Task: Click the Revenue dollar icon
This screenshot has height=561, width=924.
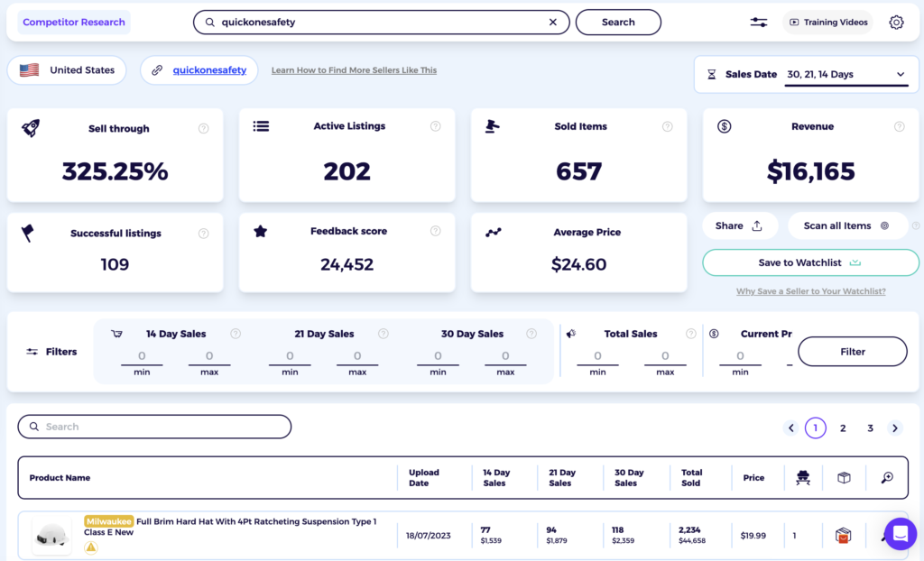Action: (x=725, y=126)
